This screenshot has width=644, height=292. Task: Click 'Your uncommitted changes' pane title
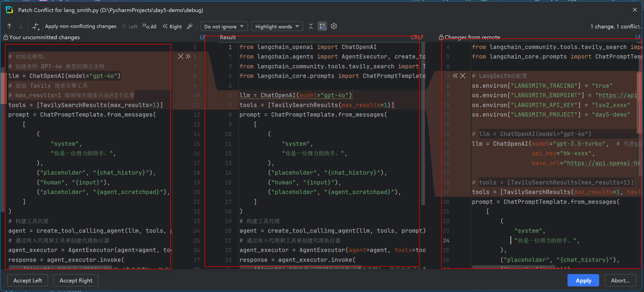tap(45, 37)
